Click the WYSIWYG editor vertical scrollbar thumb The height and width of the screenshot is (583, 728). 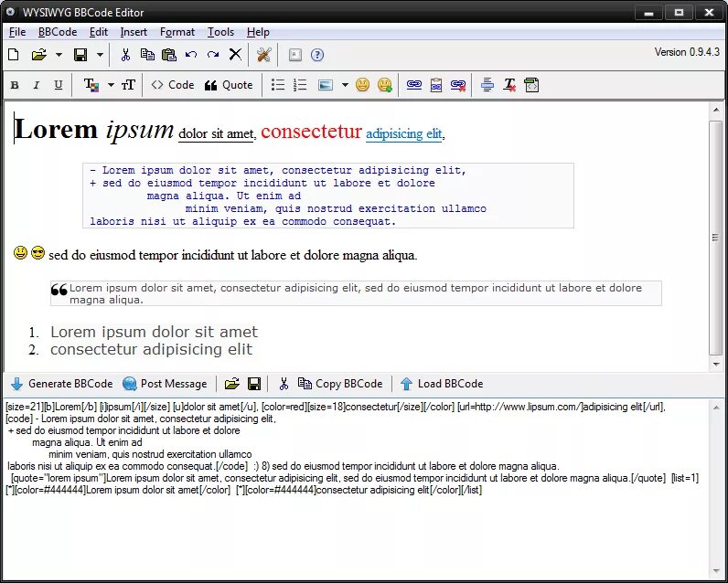point(715,238)
